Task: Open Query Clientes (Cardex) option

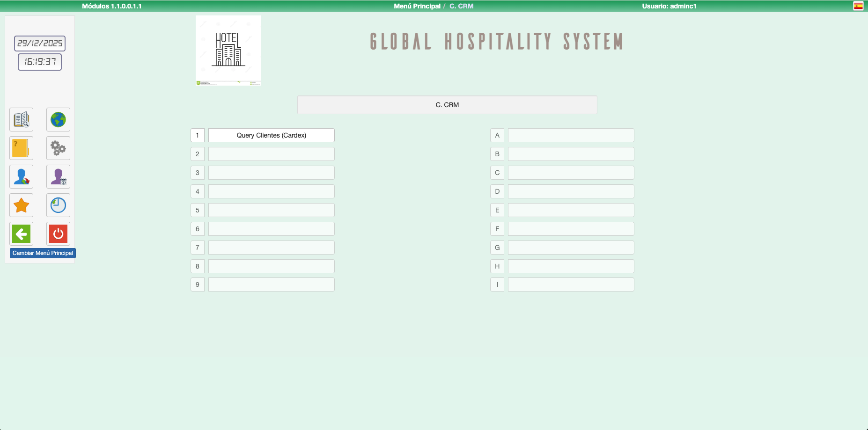Action: (271, 135)
